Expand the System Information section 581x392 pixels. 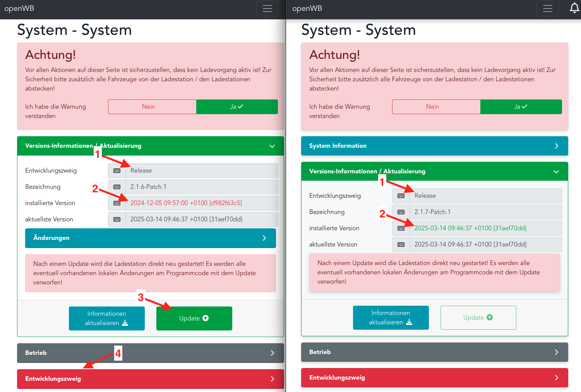pos(434,146)
